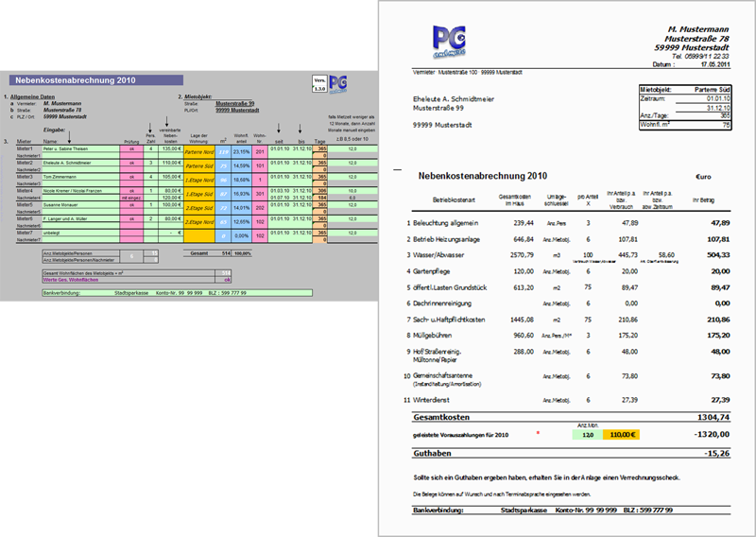Select Mietobjekt city 99999 Musterstadt in spreadsheet
Viewport: 756px width, 537px height.
237,110
